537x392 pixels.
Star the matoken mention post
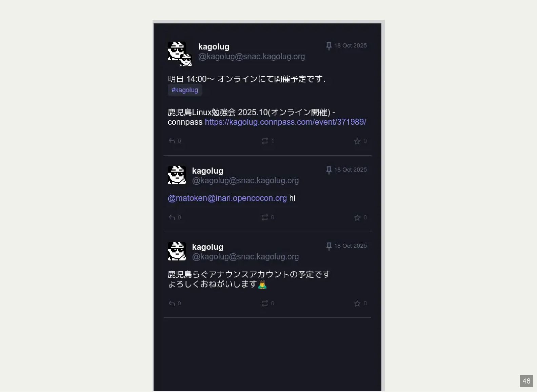coord(357,217)
